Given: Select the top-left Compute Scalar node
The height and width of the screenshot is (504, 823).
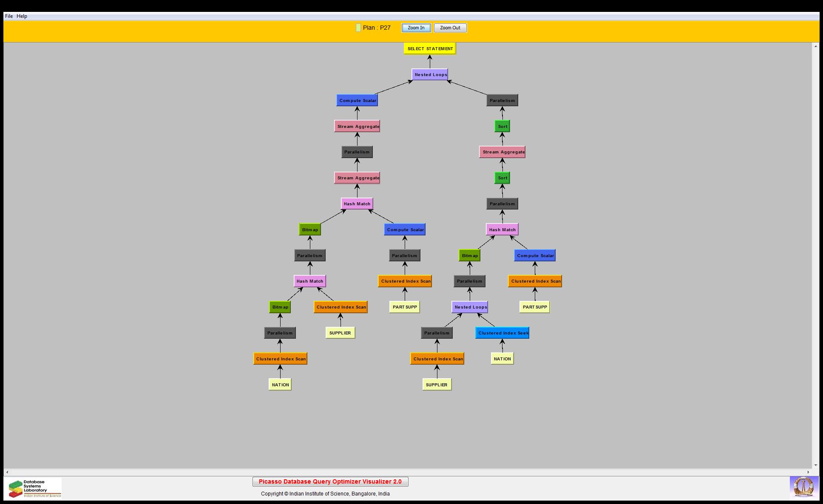Looking at the screenshot, I should (x=357, y=100).
